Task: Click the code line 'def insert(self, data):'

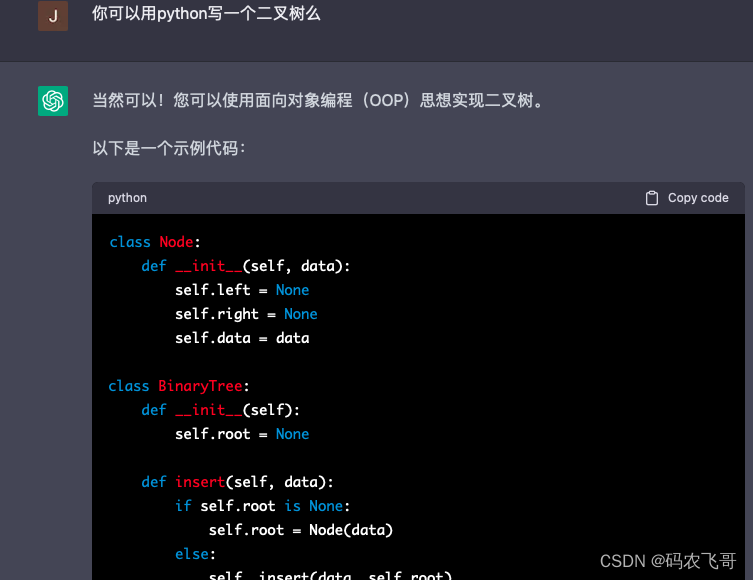Action: point(237,482)
